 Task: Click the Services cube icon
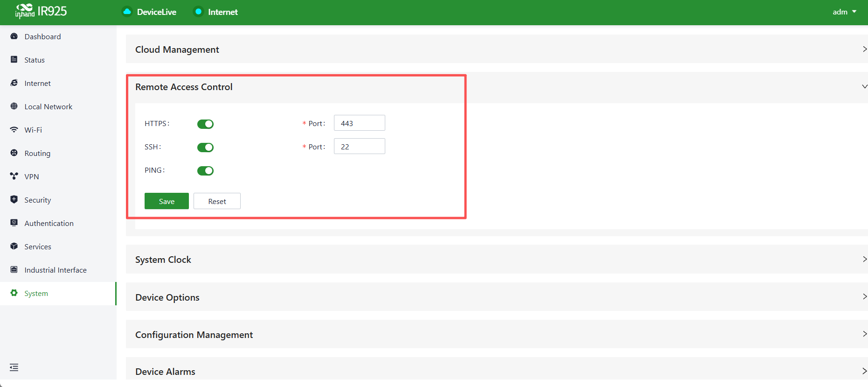(x=14, y=246)
